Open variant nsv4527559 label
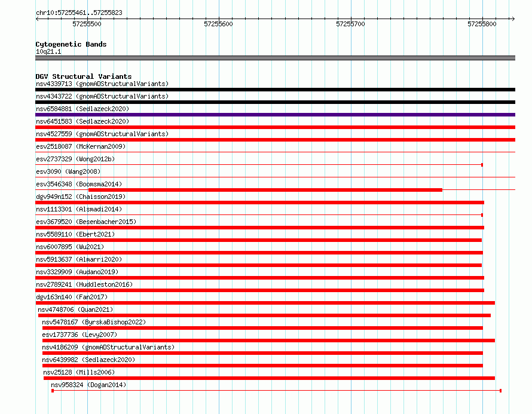This screenshot has width=532, height=414. 102,134
